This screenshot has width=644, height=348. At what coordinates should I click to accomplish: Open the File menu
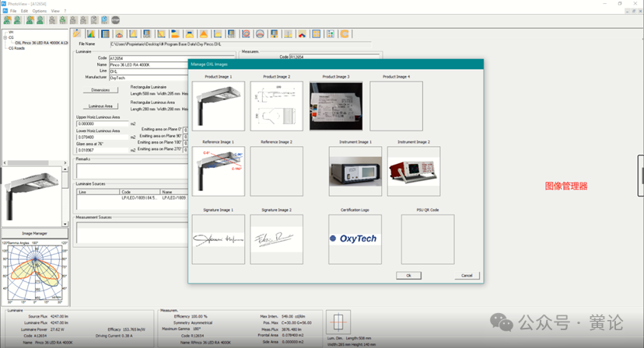click(13, 11)
